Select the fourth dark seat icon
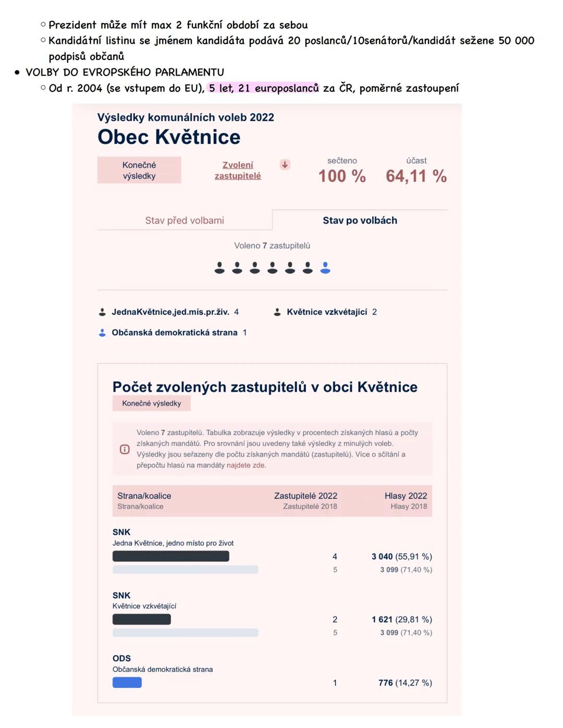The image size is (563, 728). click(x=272, y=268)
